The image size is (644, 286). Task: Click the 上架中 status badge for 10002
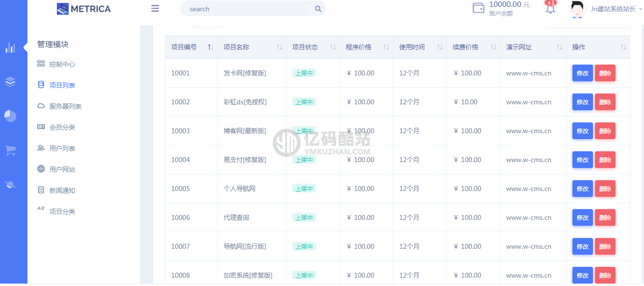coord(304,102)
